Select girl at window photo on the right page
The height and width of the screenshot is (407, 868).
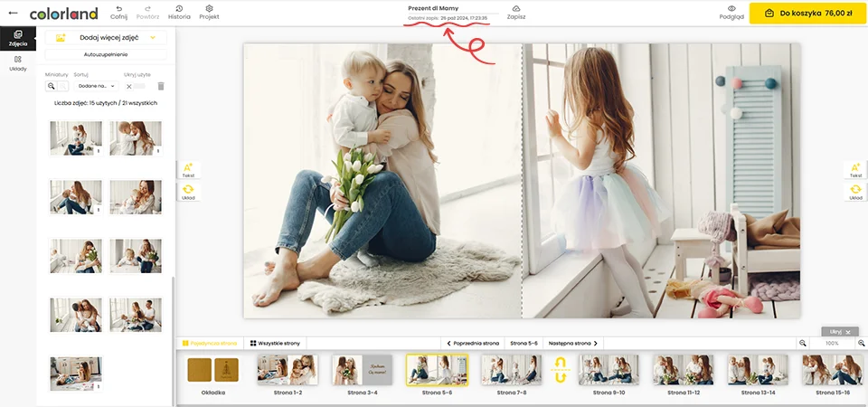tap(662, 181)
